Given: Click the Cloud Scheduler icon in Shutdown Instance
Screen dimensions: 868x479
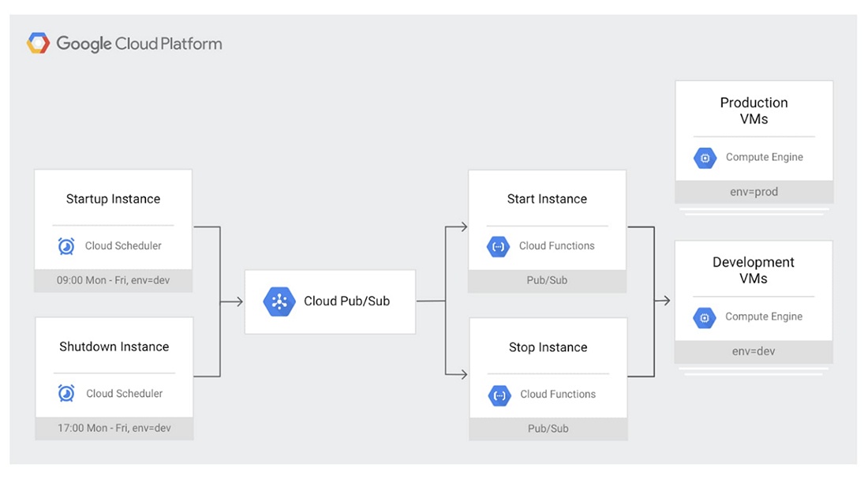Looking at the screenshot, I should click(x=67, y=394).
